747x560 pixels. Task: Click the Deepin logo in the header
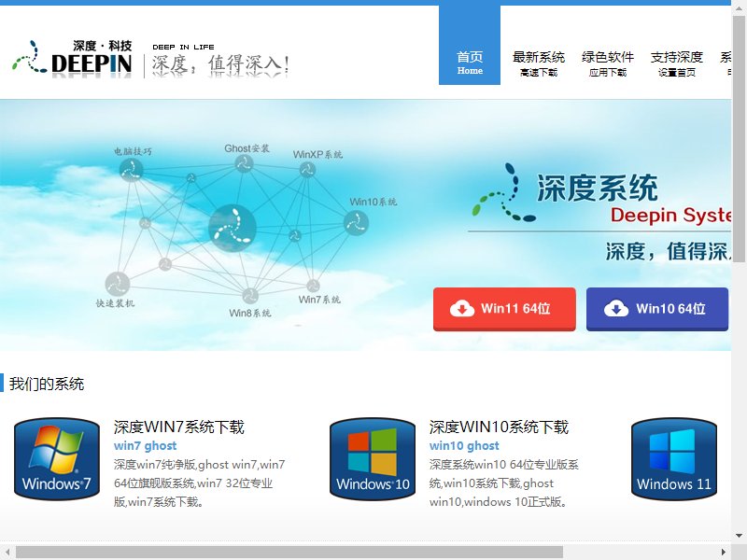pyautogui.click(x=72, y=59)
